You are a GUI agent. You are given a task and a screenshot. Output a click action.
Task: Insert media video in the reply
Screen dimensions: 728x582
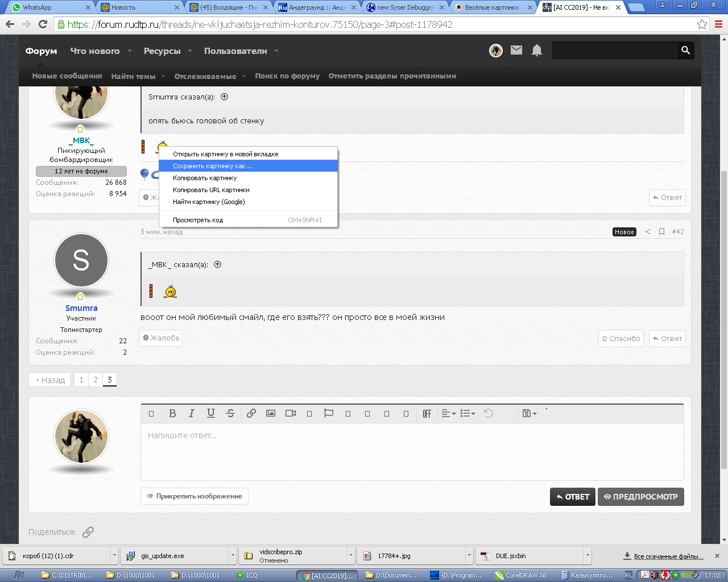(x=291, y=414)
